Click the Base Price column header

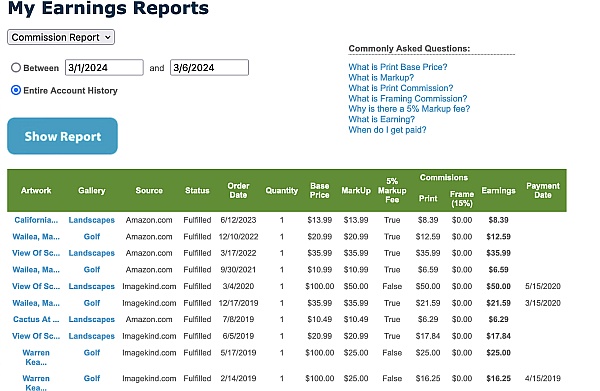point(320,191)
